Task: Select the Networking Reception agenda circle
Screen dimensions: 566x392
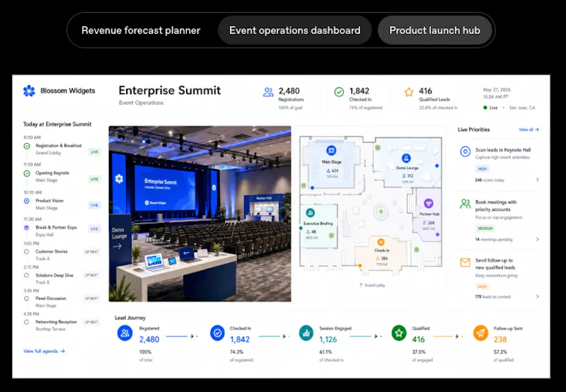Action: 26,322
